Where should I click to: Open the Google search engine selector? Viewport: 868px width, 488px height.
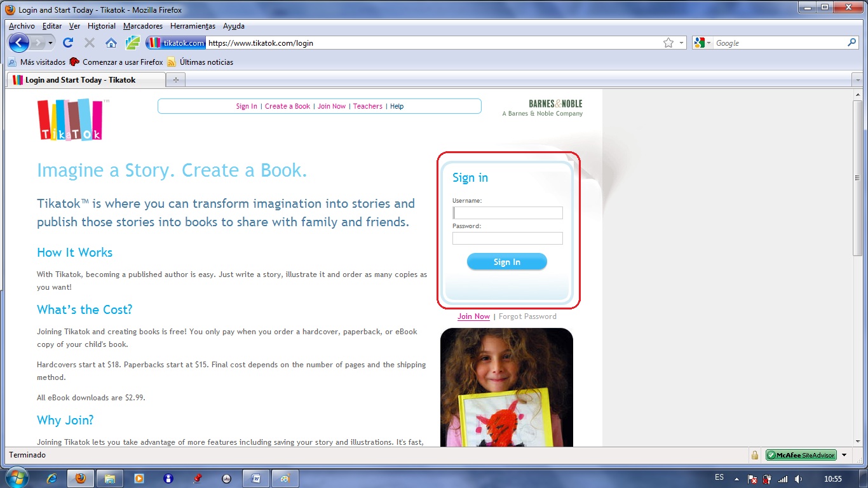(x=703, y=43)
